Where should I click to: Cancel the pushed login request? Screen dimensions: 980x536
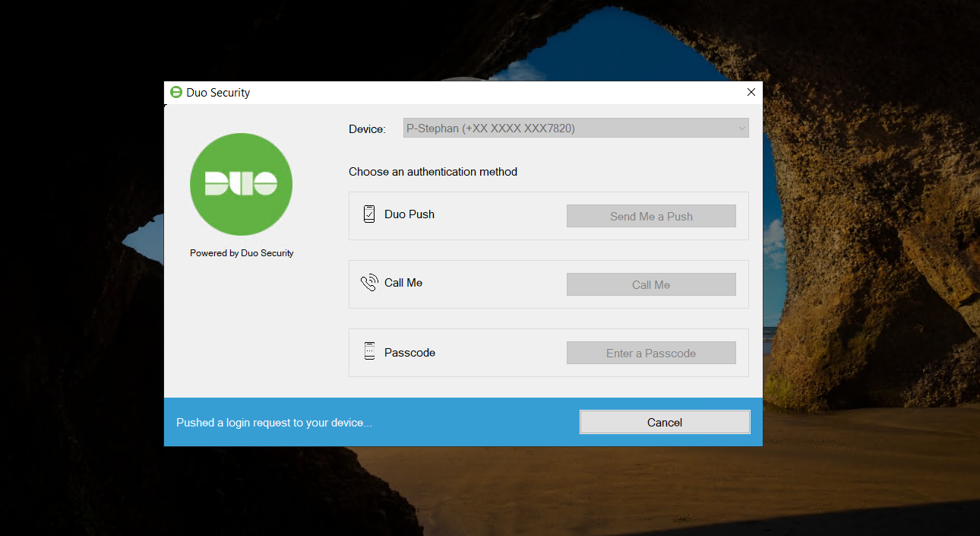[x=665, y=422]
